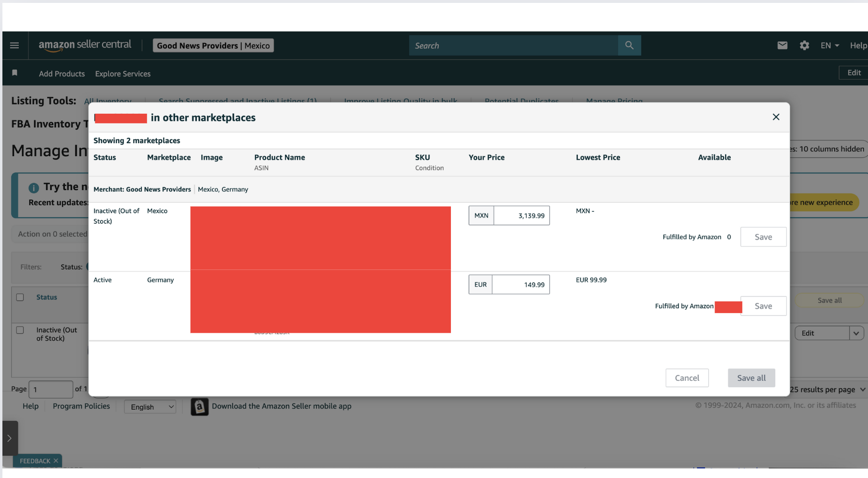Open the 25 results per page dropdown
The height and width of the screenshot is (478, 868).
point(827,389)
